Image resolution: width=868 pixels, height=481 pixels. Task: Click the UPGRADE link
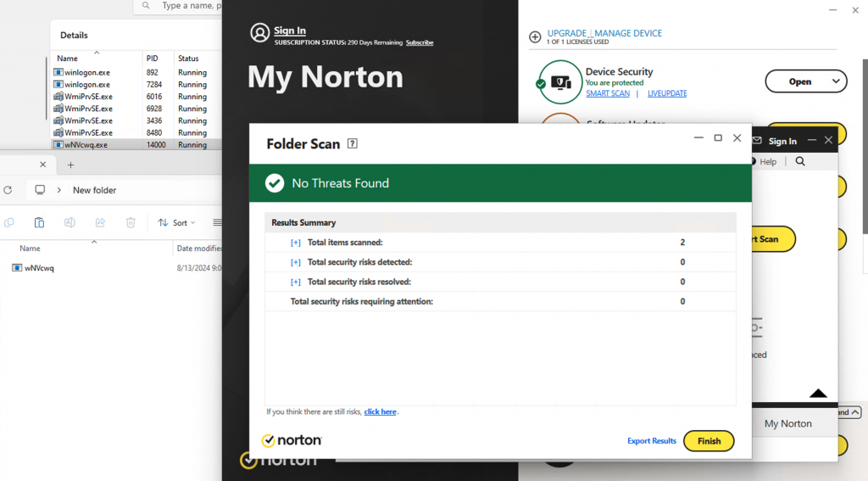click(567, 33)
